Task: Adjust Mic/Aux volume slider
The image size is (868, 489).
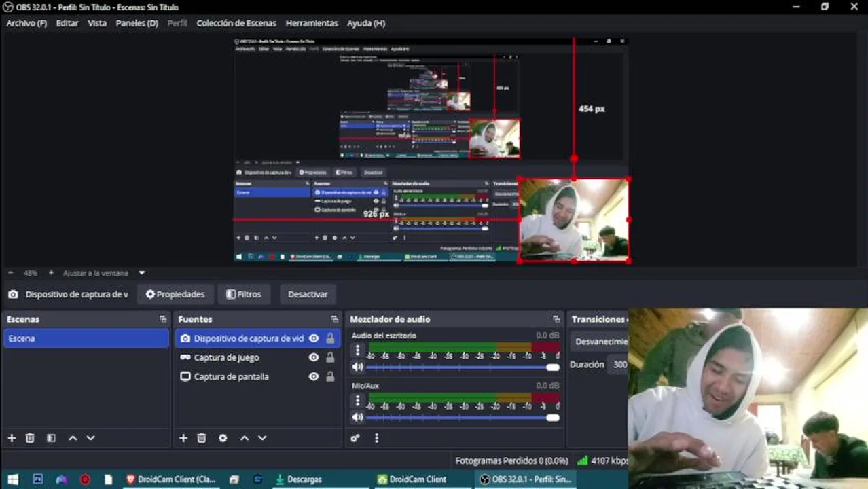Action: [463, 417]
